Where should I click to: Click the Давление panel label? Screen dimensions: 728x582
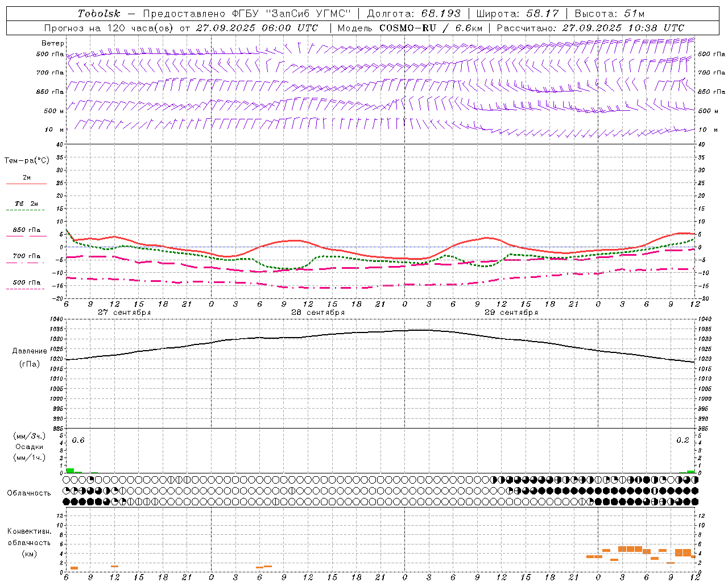[30, 351]
